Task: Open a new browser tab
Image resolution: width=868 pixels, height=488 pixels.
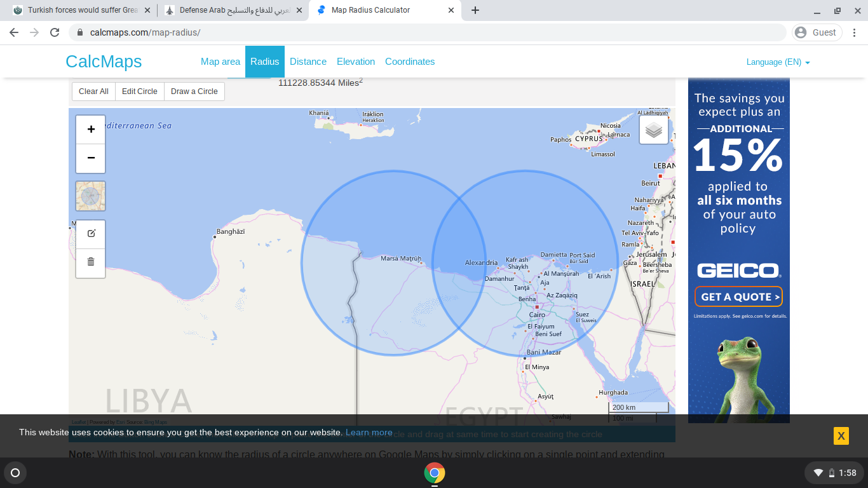Action: 475,10
